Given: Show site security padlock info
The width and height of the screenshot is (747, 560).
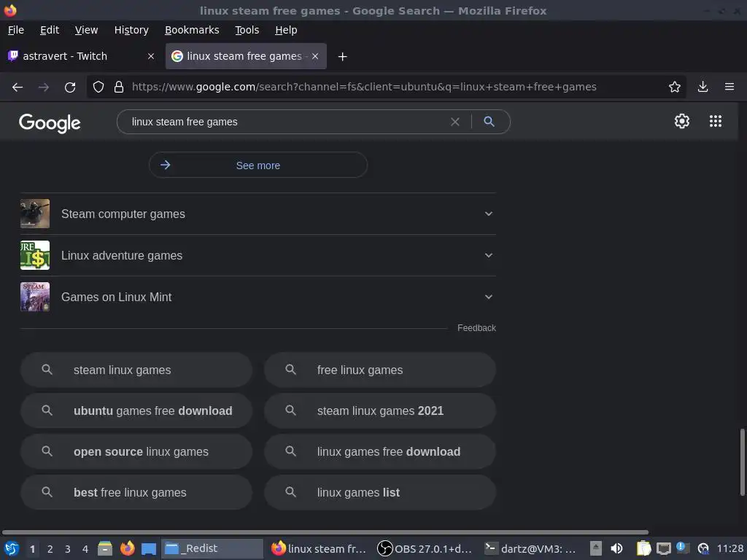Looking at the screenshot, I should coord(119,87).
